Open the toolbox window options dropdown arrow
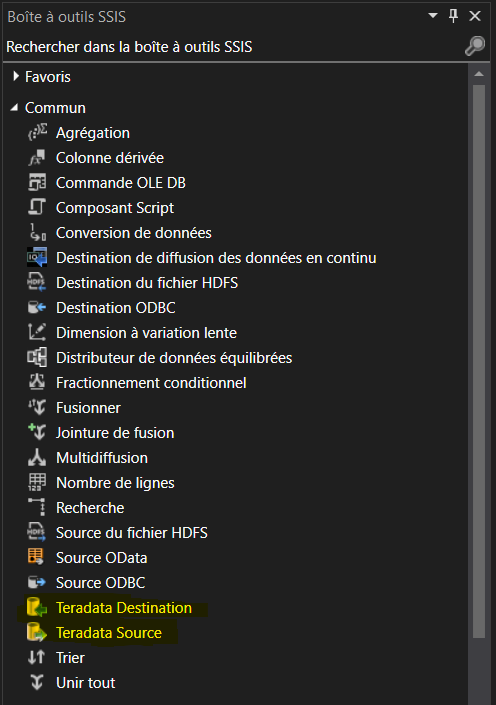This screenshot has height=705, width=496. [x=433, y=16]
